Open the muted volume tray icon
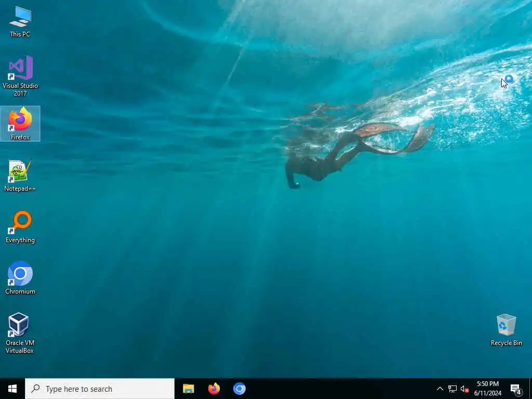532x399 pixels. [x=464, y=389]
